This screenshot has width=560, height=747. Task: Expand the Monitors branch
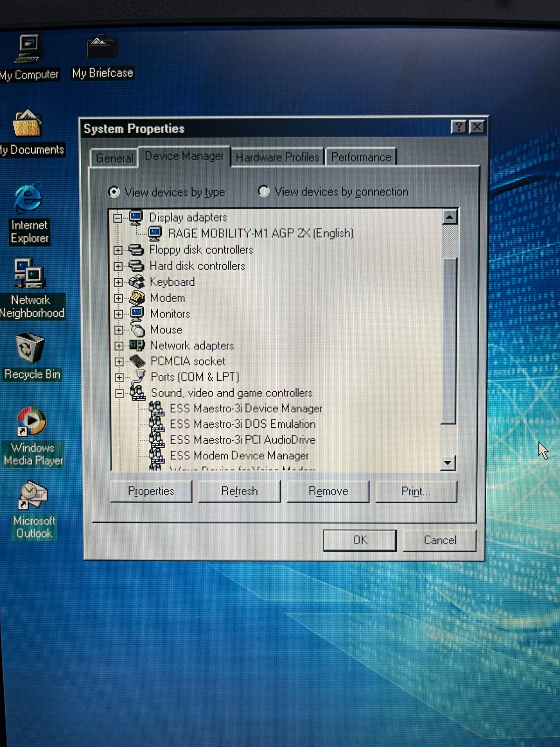click(119, 314)
